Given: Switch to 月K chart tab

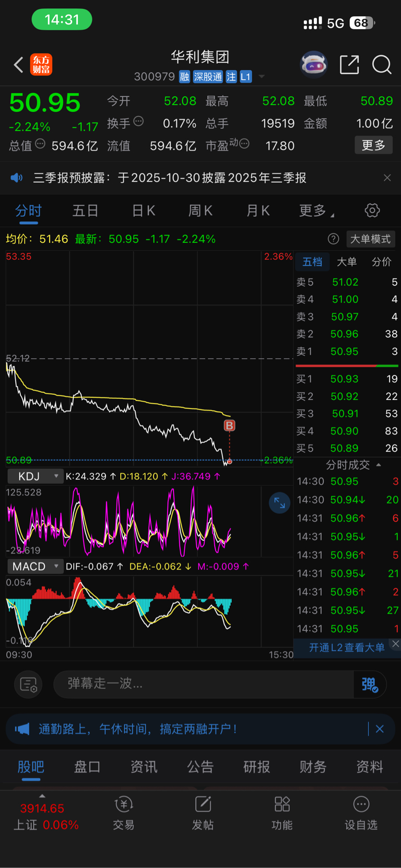Looking at the screenshot, I should [x=258, y=211].
